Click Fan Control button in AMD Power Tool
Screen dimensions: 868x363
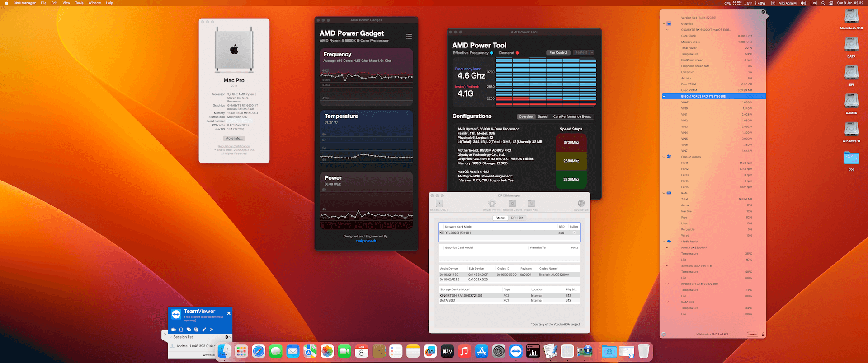[558, 52]
